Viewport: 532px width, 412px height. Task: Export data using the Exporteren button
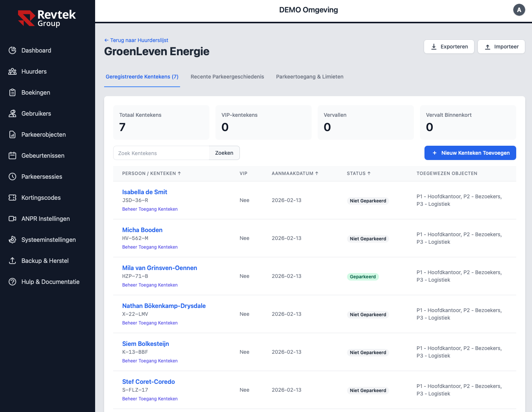coord(449,47)
